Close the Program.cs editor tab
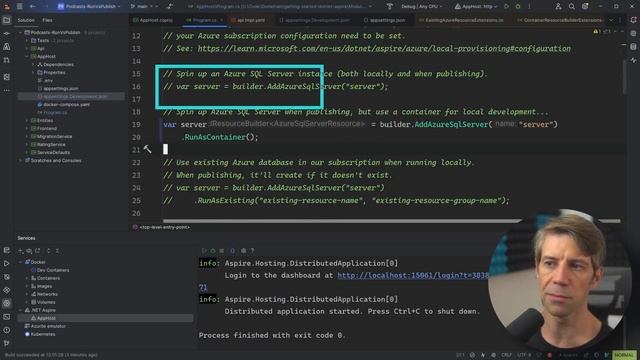The image size is (640, 360). (222, 20)
